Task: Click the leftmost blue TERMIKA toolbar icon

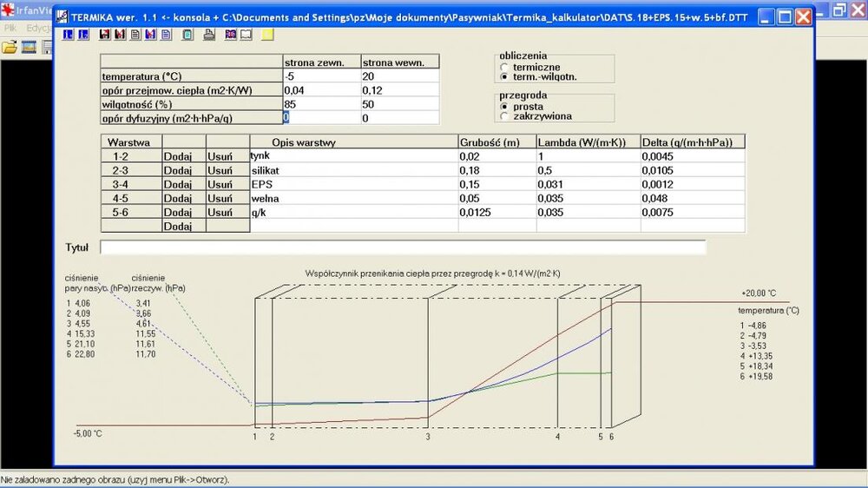Action: pos(69,35)
